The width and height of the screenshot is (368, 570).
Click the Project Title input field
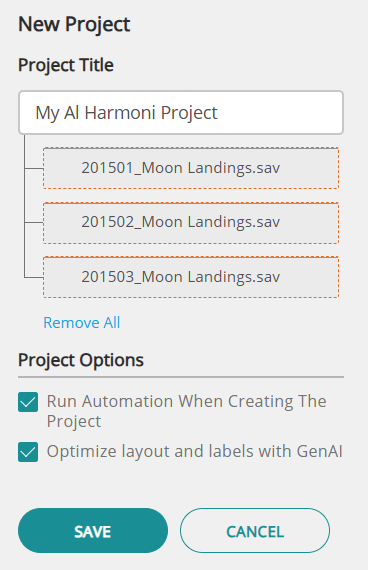[181, 112]
